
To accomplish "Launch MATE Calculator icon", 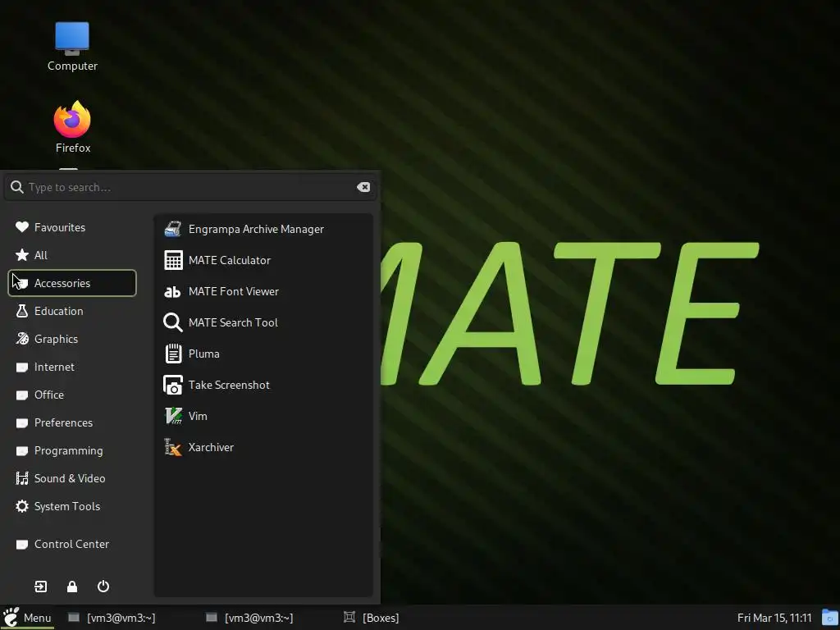I will pos(173,260).
